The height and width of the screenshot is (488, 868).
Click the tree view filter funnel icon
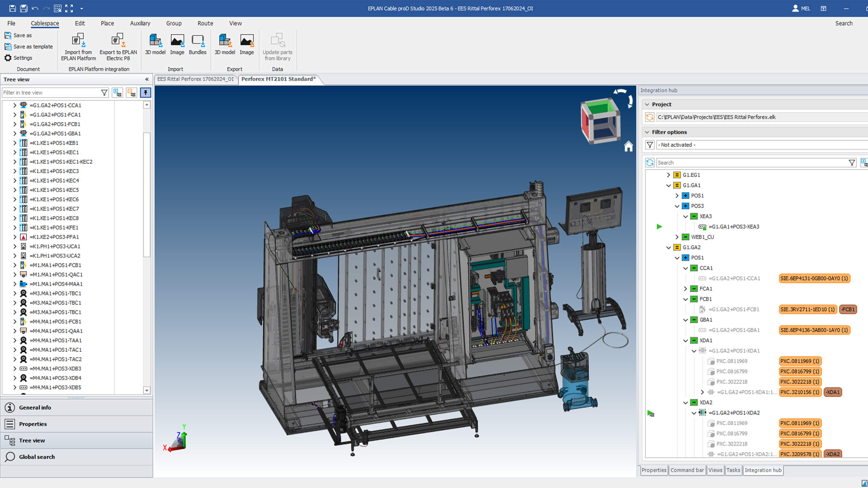(x=104, y=93)
